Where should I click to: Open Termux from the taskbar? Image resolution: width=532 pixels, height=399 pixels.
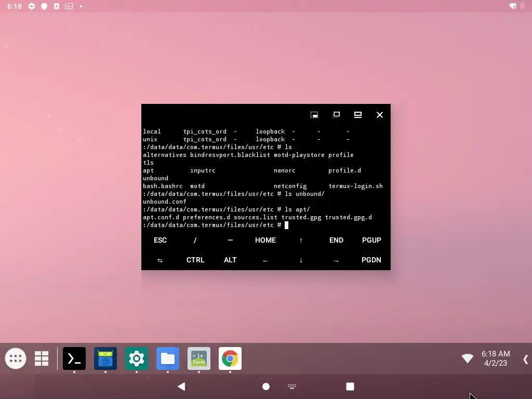coord(74,358)
